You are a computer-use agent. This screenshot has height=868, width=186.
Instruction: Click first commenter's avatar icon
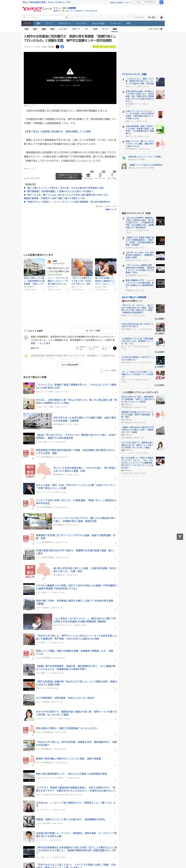(26, 337)
